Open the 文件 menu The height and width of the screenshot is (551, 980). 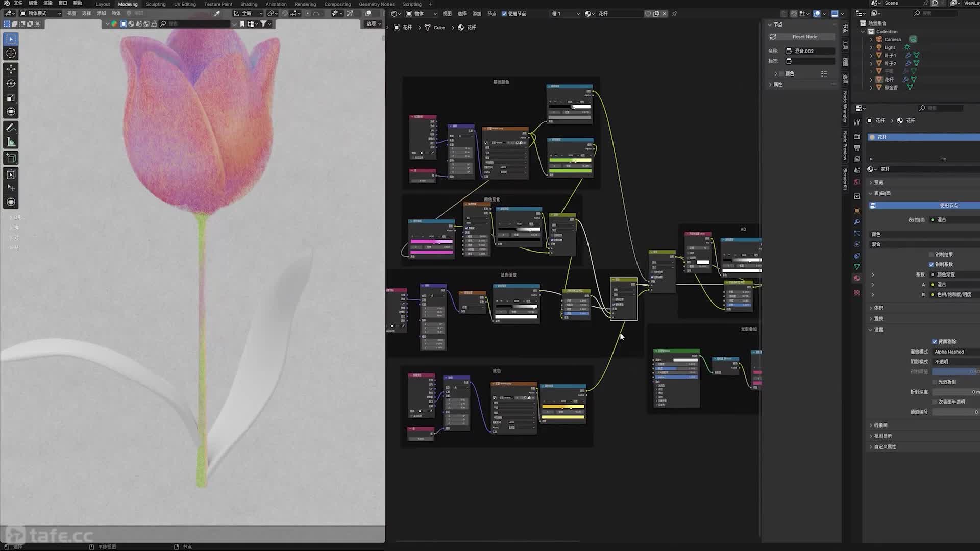coord(18,3)
